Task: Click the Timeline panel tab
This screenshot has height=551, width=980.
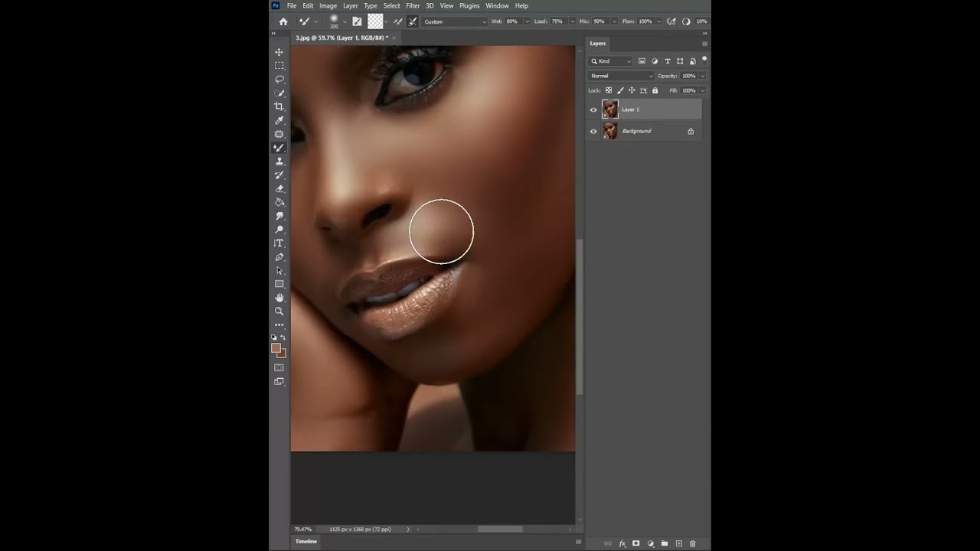Action: (306, 541)
